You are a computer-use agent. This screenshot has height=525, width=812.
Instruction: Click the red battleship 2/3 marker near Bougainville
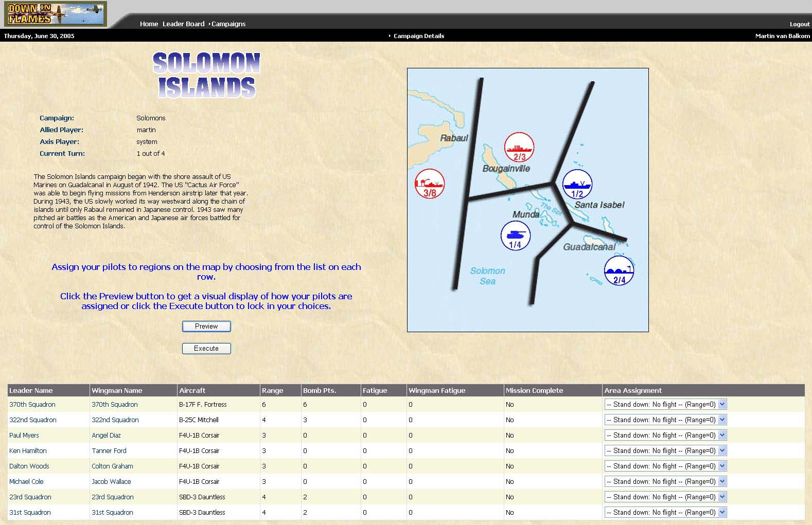pyautogui.click(x=519, y=147)
